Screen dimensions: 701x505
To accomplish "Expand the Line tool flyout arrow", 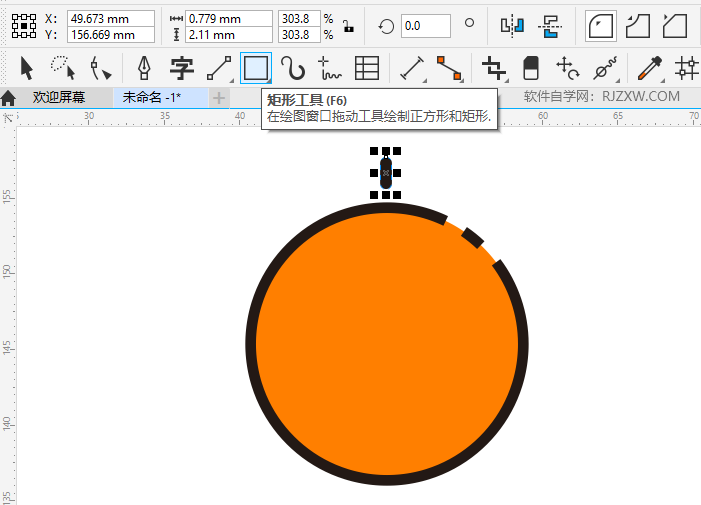I will (x=232, y=81).
